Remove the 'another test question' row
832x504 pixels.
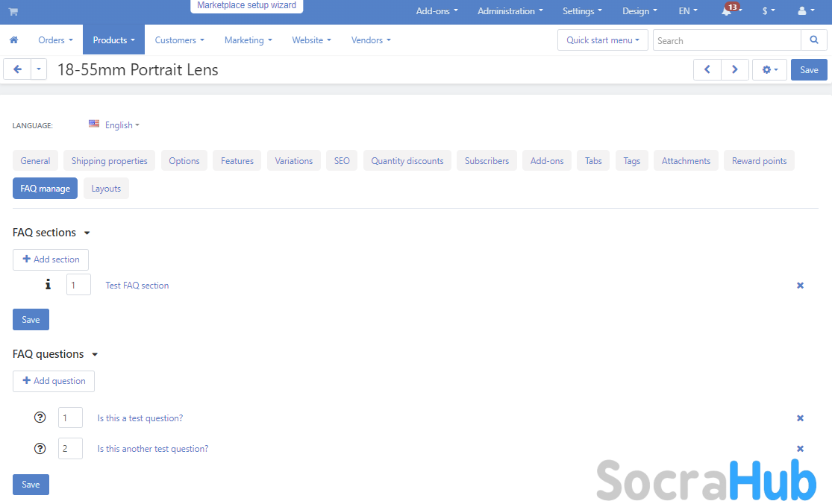[800, 449]
